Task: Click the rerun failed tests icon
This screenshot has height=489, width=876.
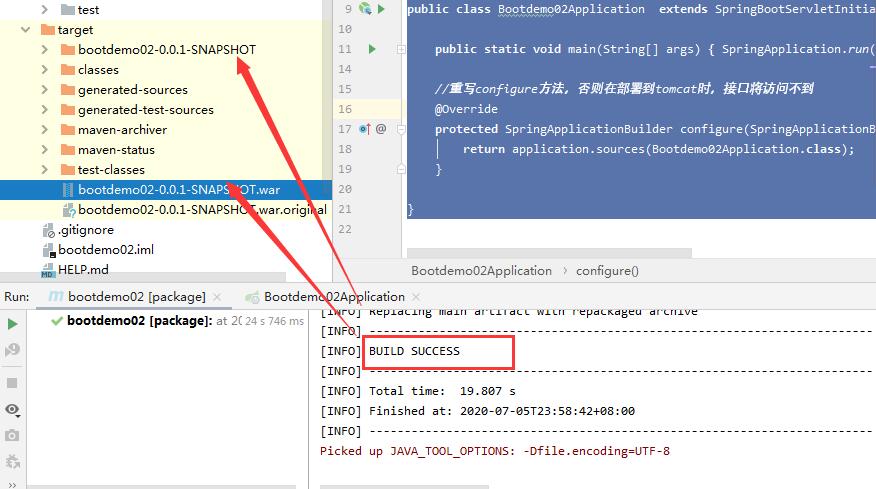Action: point(12,350)
